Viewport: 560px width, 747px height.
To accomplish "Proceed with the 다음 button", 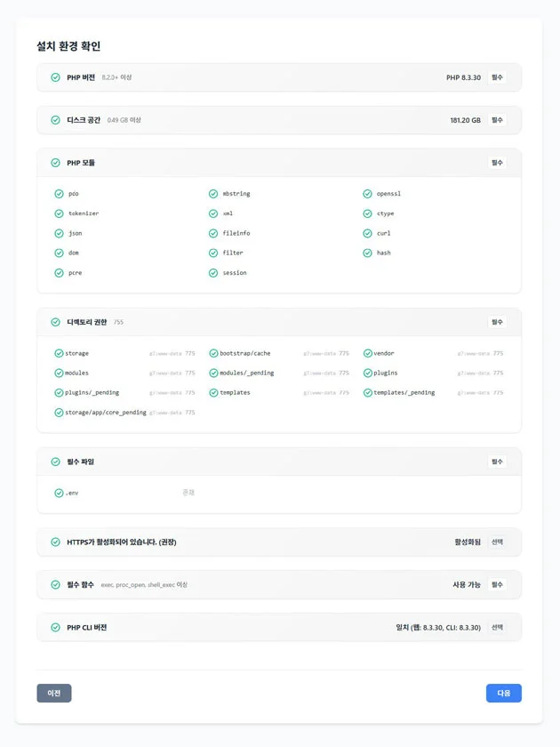I will coord(504,693).
